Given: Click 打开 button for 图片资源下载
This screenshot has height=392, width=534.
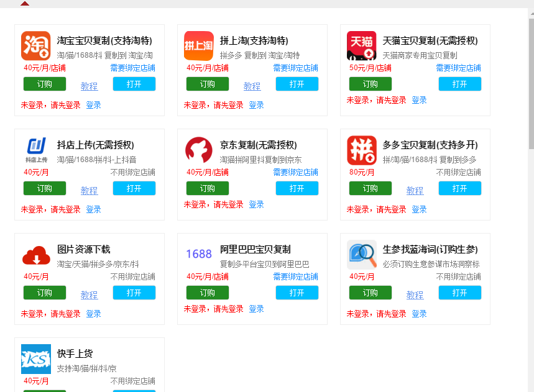Looking at the screenshot, I should (134, 292).
